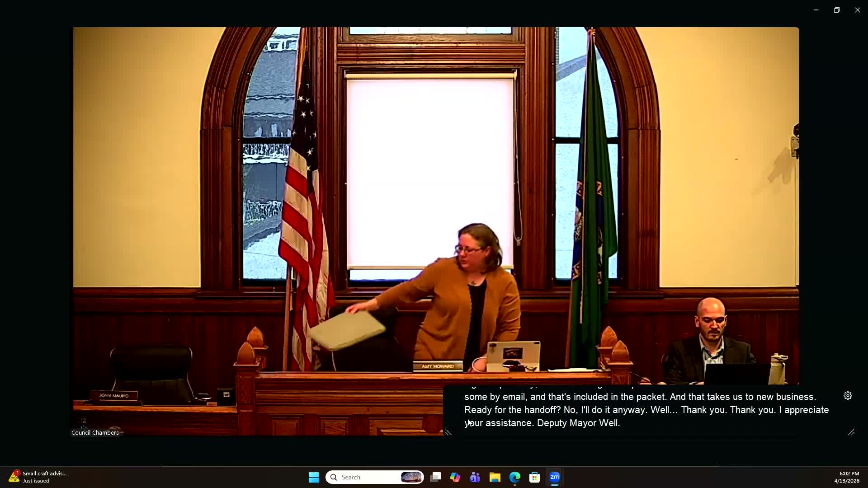Restore down the Zoom window
The image size is (868, 488).
click(x=837, y=10)
